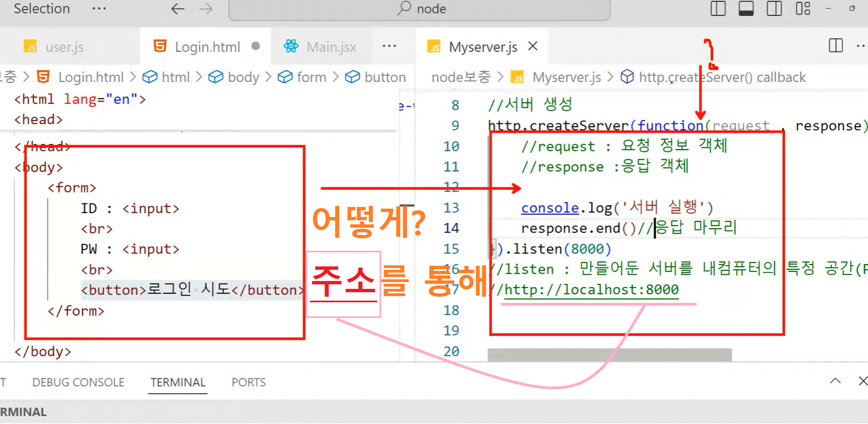The width and height of the screenshot is (868, 424).
Task: Click the 'PW : <input>' line
Action: click(130, 249)
